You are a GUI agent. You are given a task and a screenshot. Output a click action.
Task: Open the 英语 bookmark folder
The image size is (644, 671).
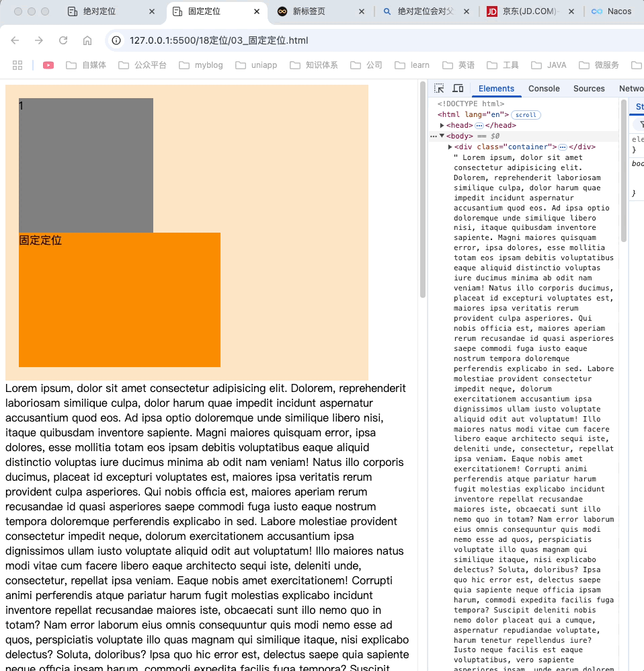(x=458, y=65)
